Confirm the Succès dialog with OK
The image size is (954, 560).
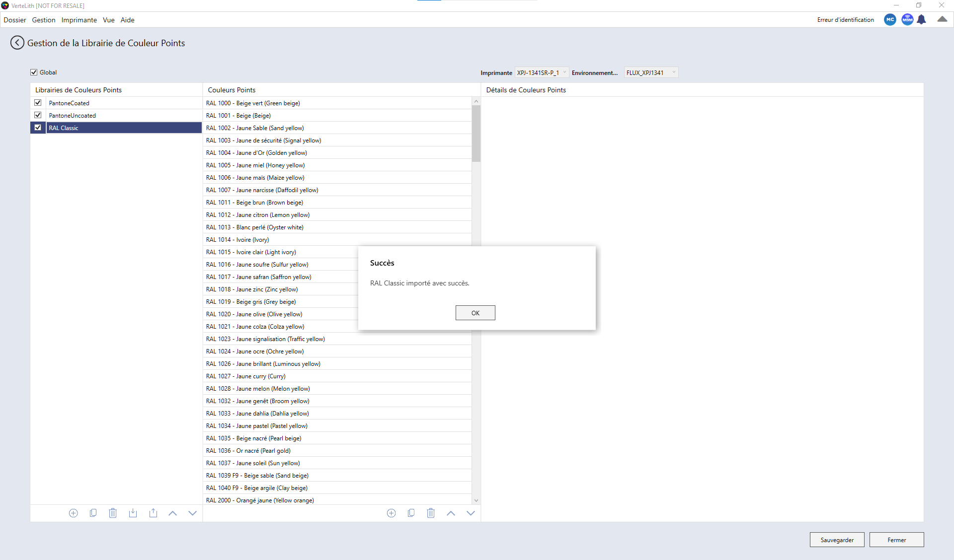tap(475, 313)
